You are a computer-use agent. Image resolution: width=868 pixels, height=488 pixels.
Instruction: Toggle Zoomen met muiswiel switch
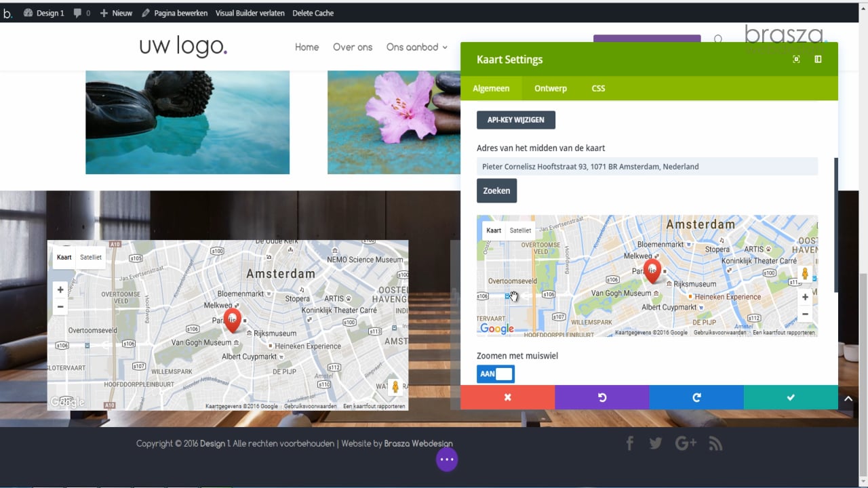point(496,374)
